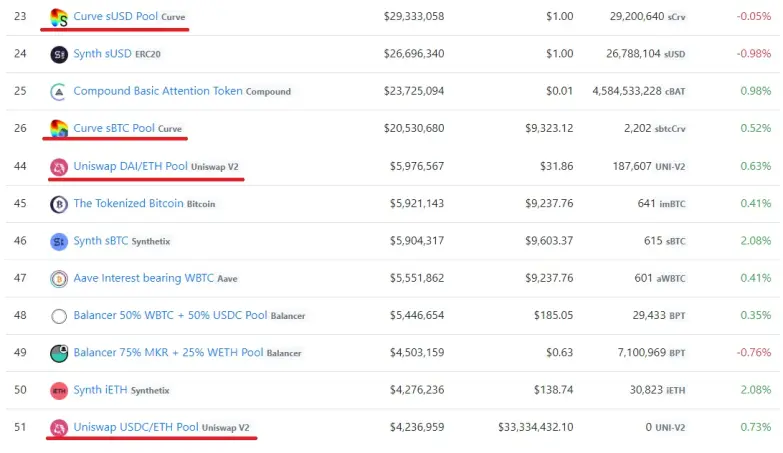Click the $31.86 price cell
This screenshot has width=783, height=453.
coord(557,166)
